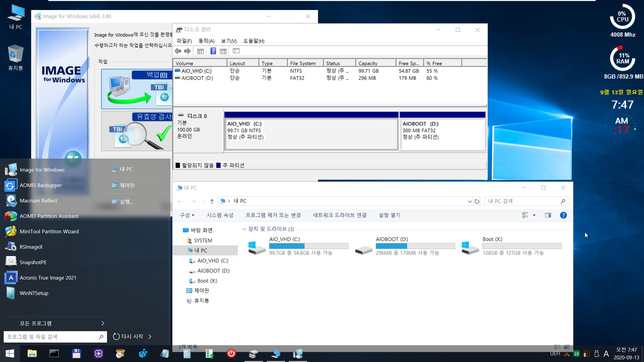
Task: Click 프로그램 제거 또는 변경 button
Action: 273,215
